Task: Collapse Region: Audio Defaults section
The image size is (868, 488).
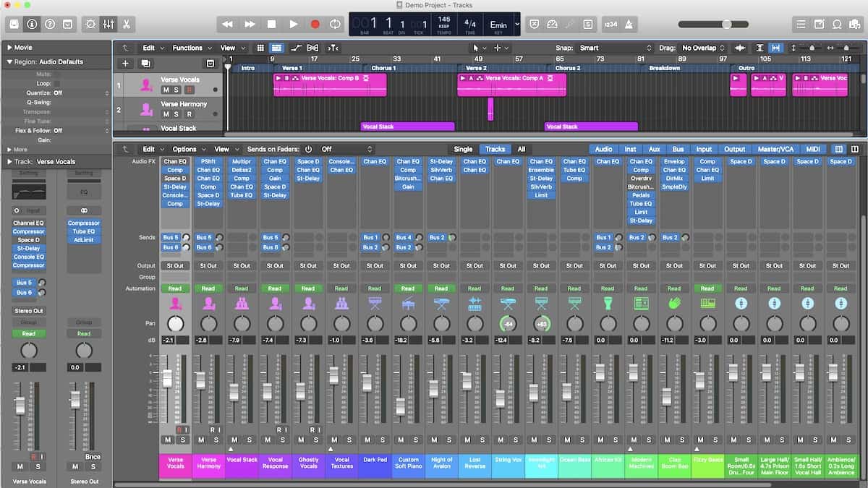Action: [9, 61]
